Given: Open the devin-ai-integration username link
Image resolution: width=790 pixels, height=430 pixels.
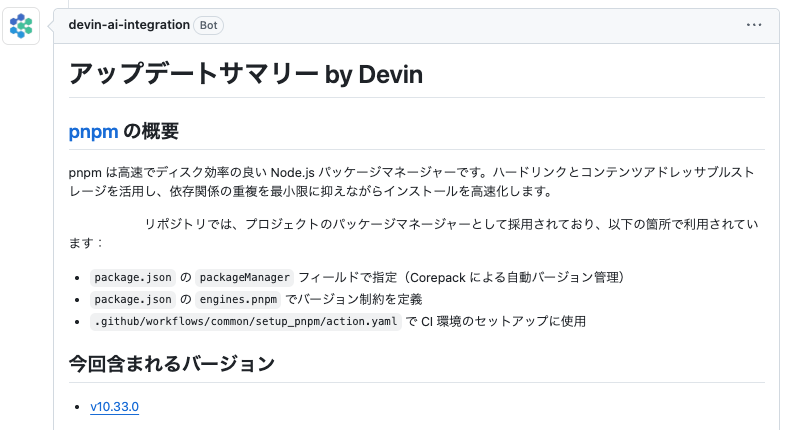Looking at the screenshot, I should [129, 25].
